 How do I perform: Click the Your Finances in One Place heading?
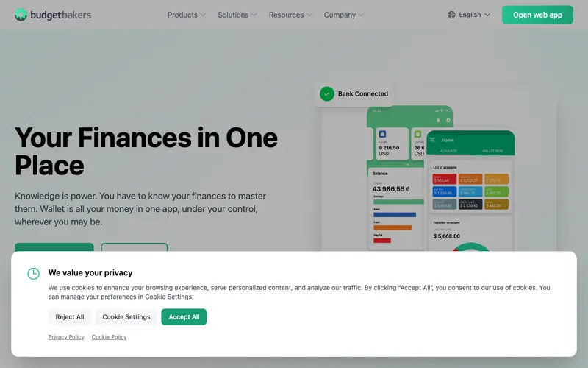click(146, 152)
